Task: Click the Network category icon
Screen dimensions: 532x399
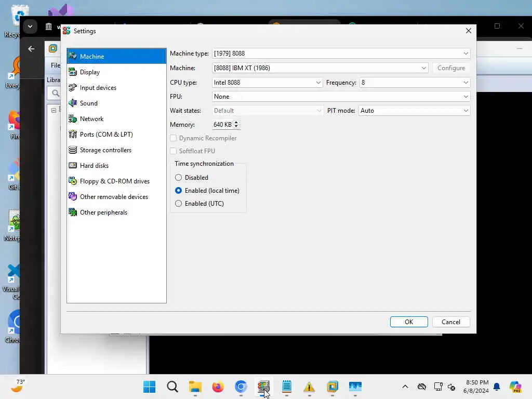Action: click(73, 119)
